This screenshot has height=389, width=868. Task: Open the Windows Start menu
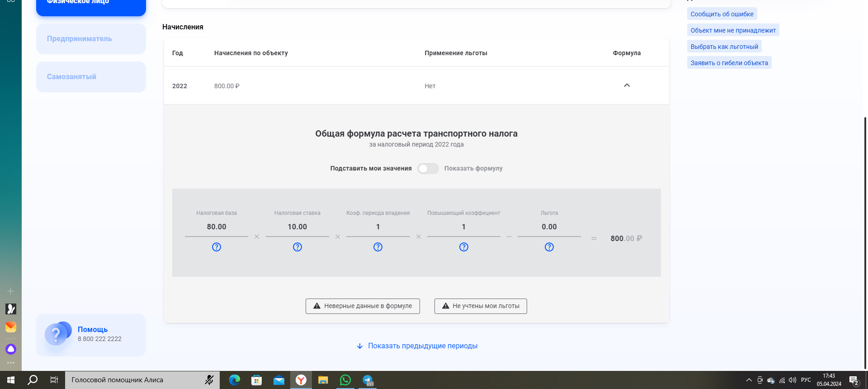tap(11, 380)
